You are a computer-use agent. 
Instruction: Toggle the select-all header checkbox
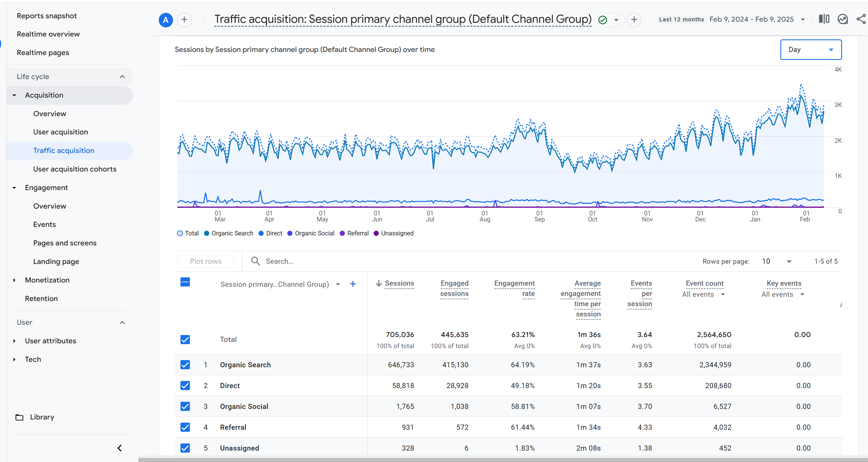pyautogui.click(x=185, y=282)
